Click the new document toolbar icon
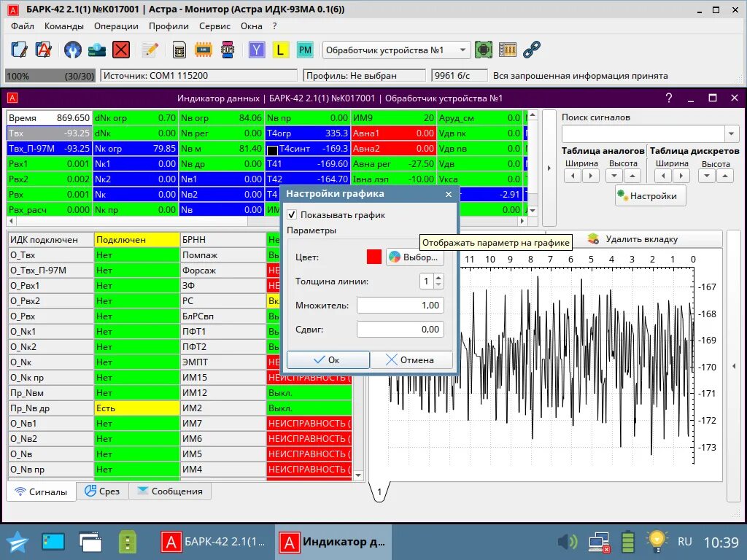This screenshot has width=747, height=560. (x=19, y=50)
